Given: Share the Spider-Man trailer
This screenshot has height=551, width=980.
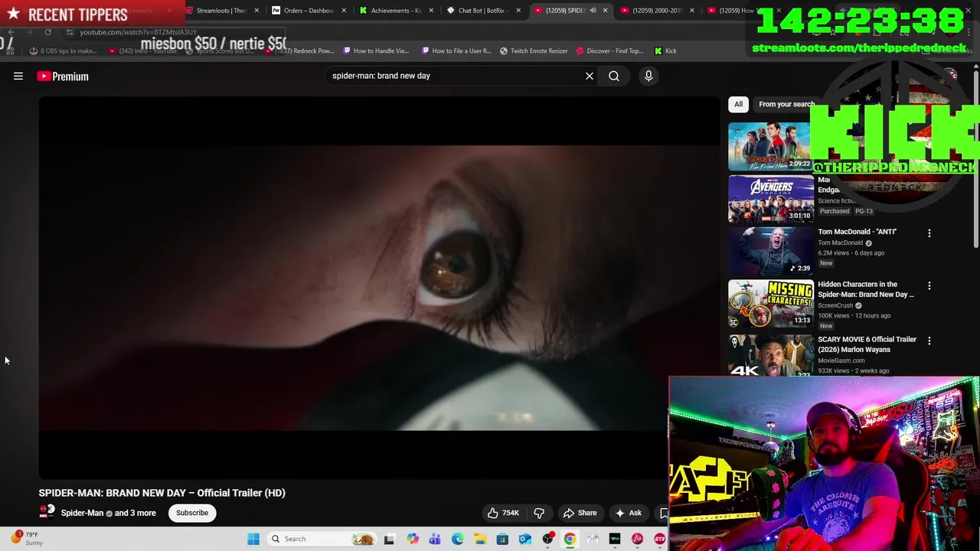Looking at the screenshot, I should tap(580, 513).
